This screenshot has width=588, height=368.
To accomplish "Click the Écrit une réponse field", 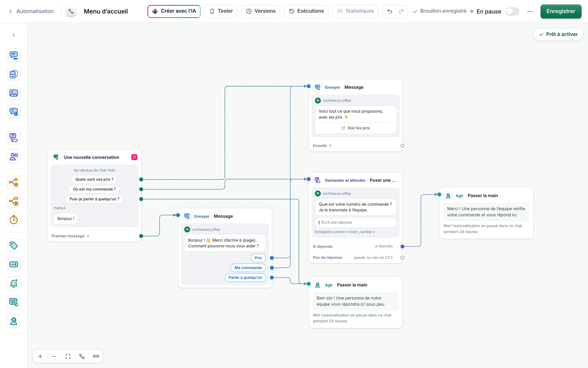I will [355, 222].
